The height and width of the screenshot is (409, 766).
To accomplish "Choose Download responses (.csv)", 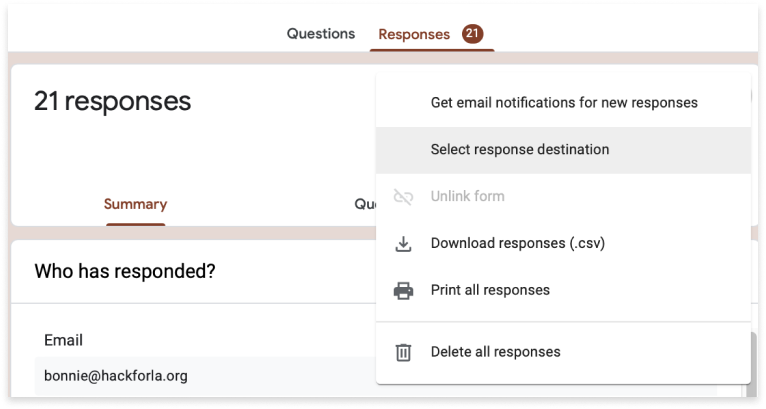I will click(517, 243).
